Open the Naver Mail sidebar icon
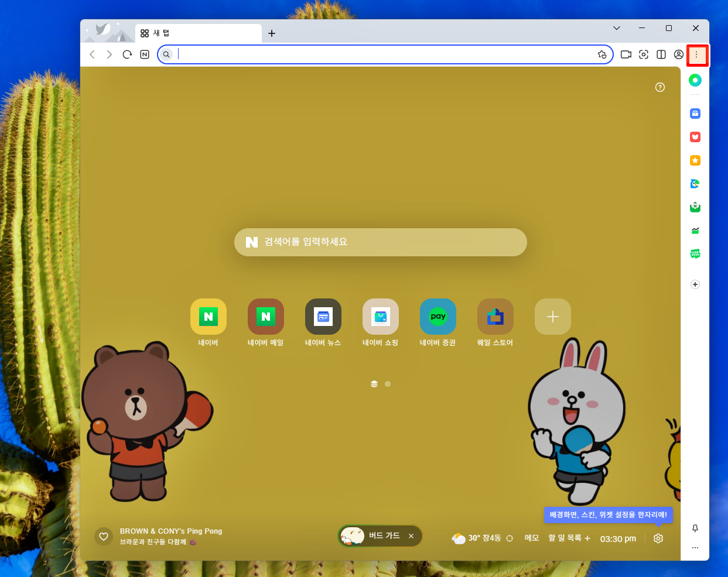This screenshot has height=577, width=728. [695, 207]
